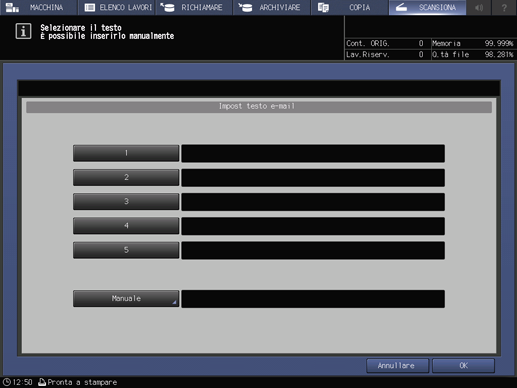This screenshot has height=388, width=517.
Task: Cancel with the Annullare button
Action: pyautogui.click(x=397, y=366)
